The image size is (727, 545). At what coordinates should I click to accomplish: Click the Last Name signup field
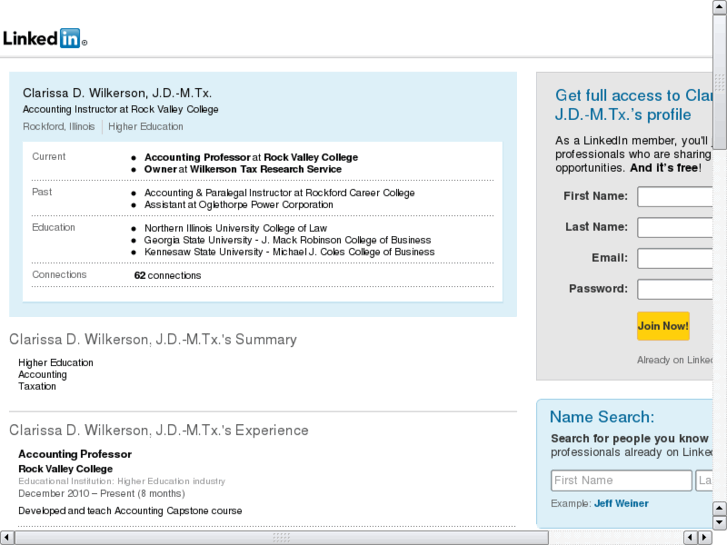675,227
